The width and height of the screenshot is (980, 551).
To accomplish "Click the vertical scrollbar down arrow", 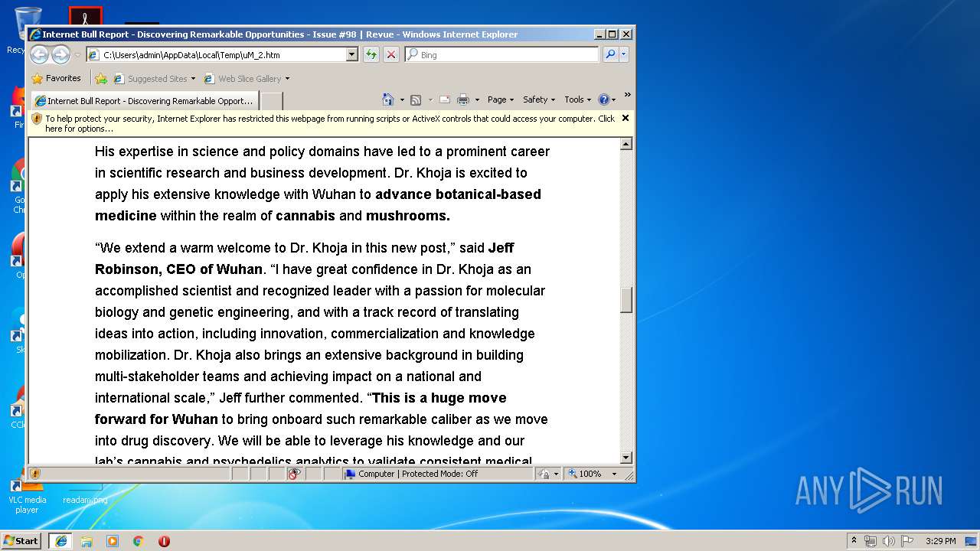I will pyautogui.click(x=626, y=458).
